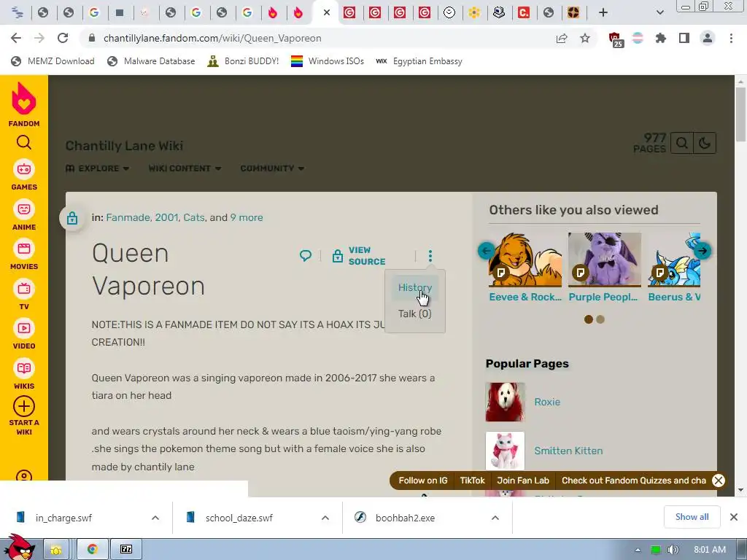Open the browser side panel icon
Screen dimensions: 747x560
tap(684, 38)
